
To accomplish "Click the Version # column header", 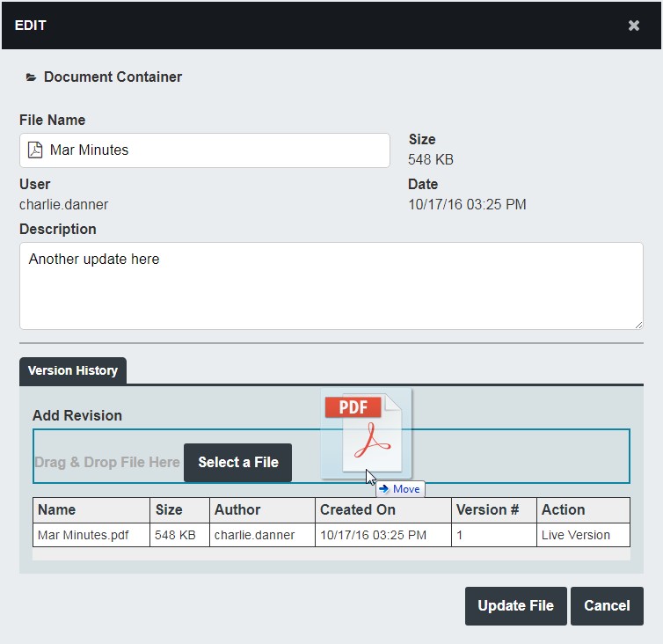I will coord(488,510).
